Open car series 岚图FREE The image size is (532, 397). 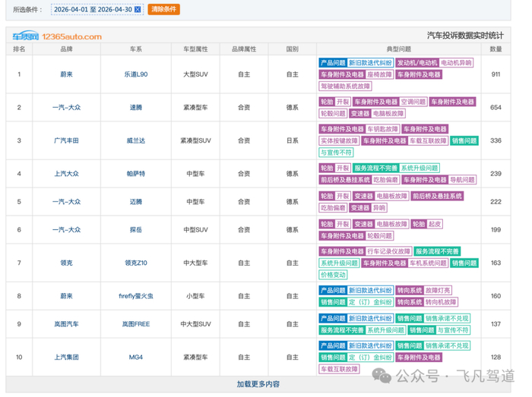(x=136, y=324)
